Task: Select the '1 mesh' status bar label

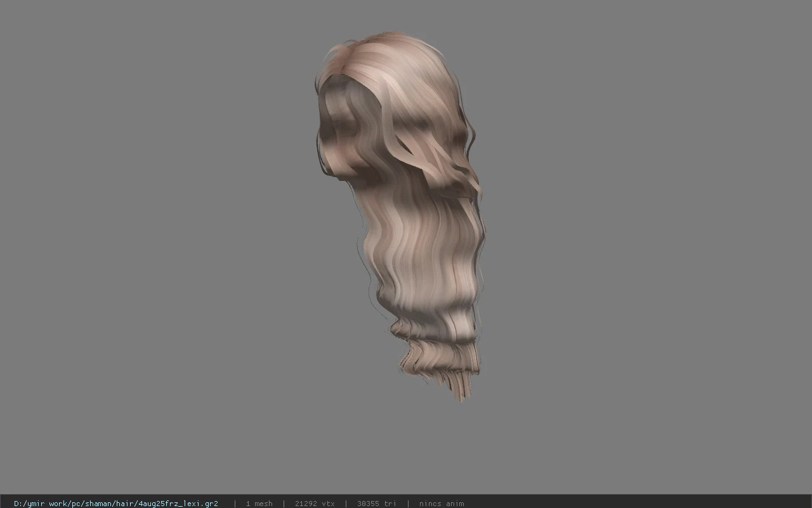Action: pyautogui.click(x=259, y=504)
